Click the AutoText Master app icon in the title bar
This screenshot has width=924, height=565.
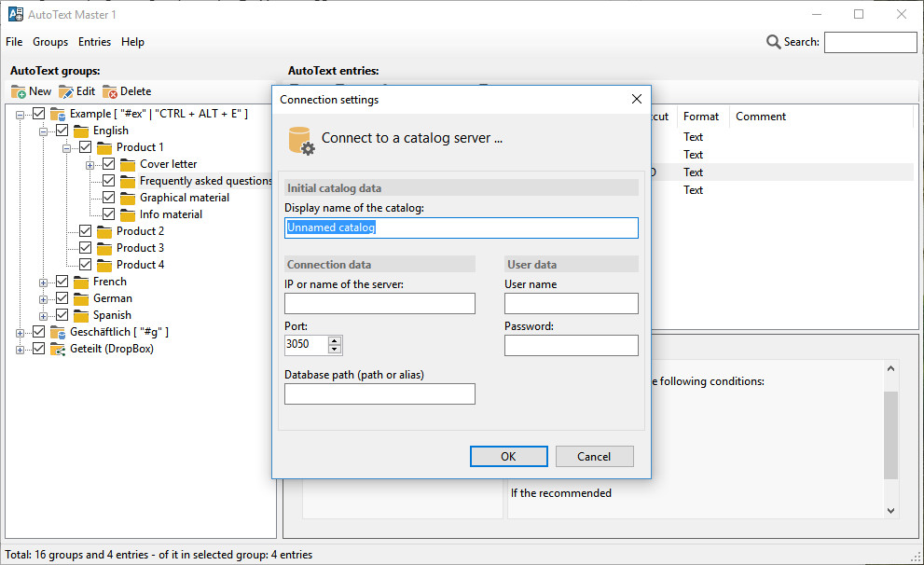[x=16, y=14]
